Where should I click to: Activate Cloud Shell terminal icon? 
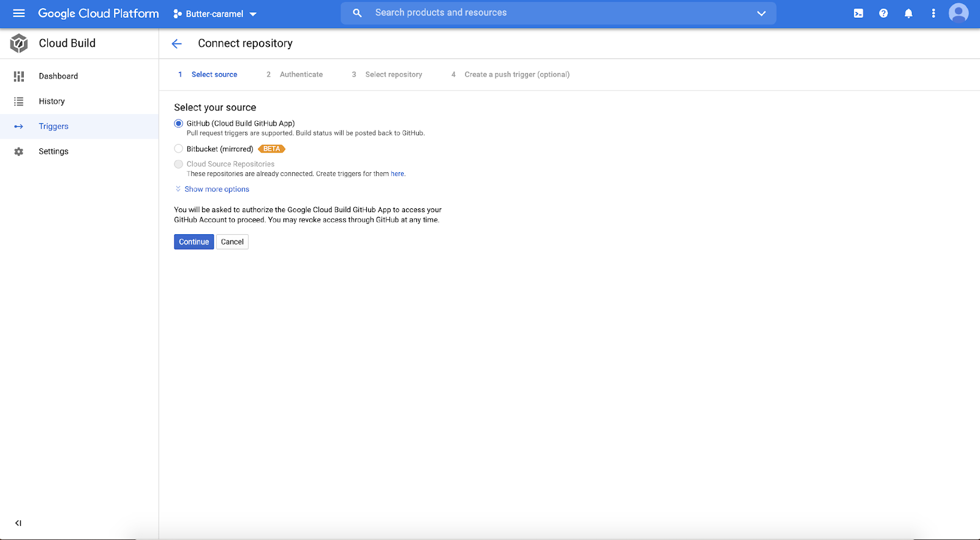pyautogui.click(x=858, y=13)
